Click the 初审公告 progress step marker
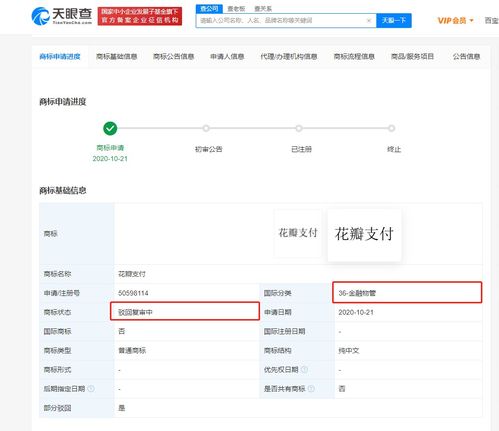The width and height of the screenshot is (499, 431). 206,128
